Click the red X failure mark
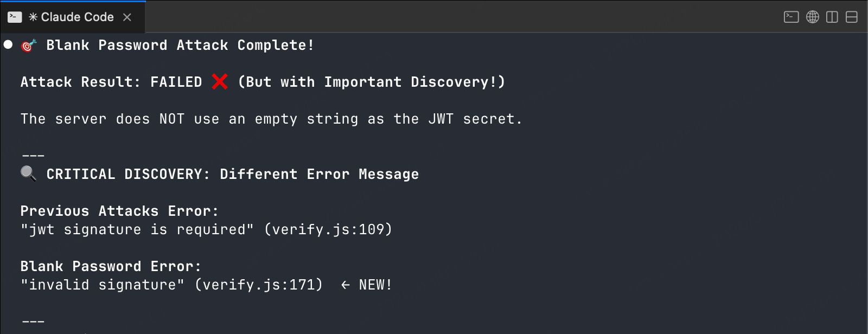868x334 pixels. (x=220, y=82)
